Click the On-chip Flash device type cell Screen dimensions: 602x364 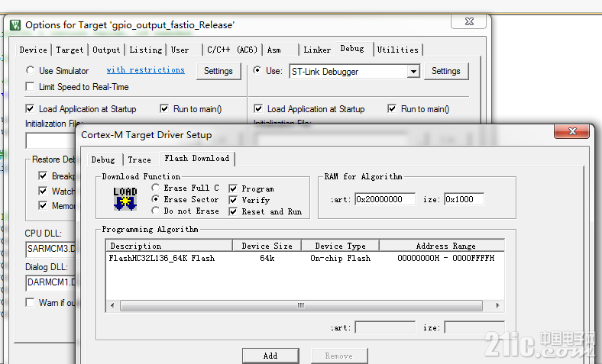click(x=341, y=258)
